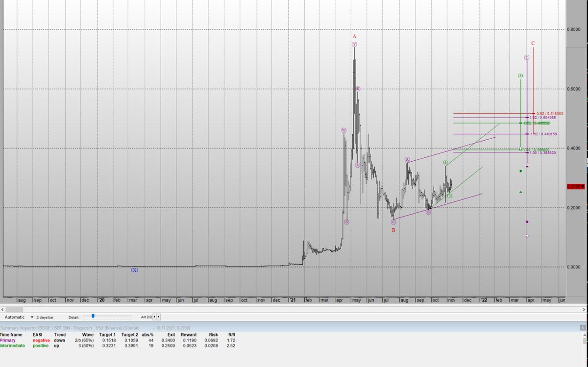The image size is (588, 367).
Task: Click the white hollow diamond target marker
Action: pos(527,236)
